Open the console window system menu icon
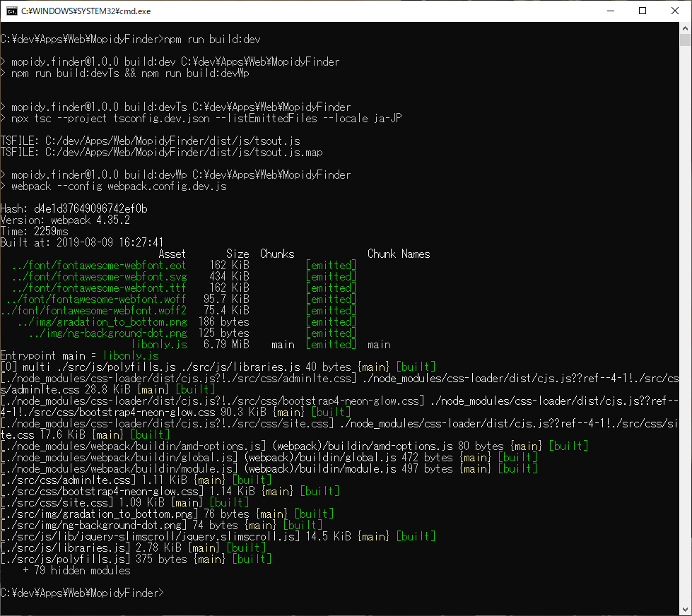Image resolution: width=692 pixels, height=616 pixels. pyautogui.click(x=11, y=11)
